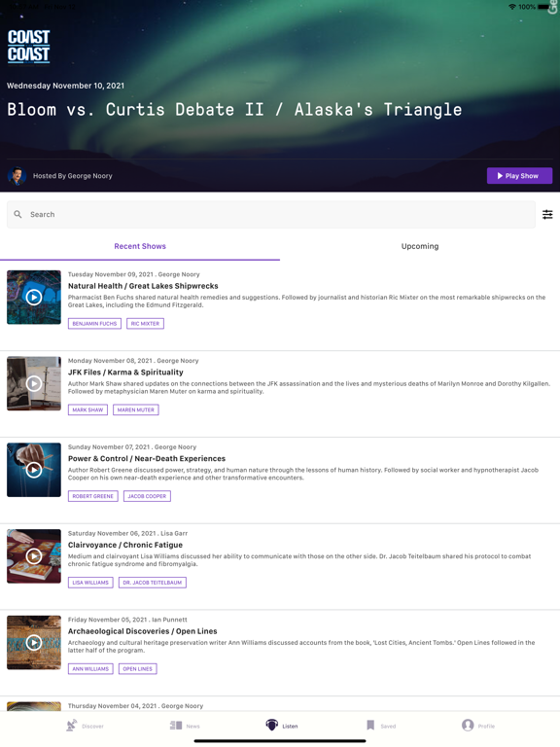
Task: Click the Wednesday November 10, 2021 date
Action: 65,86
